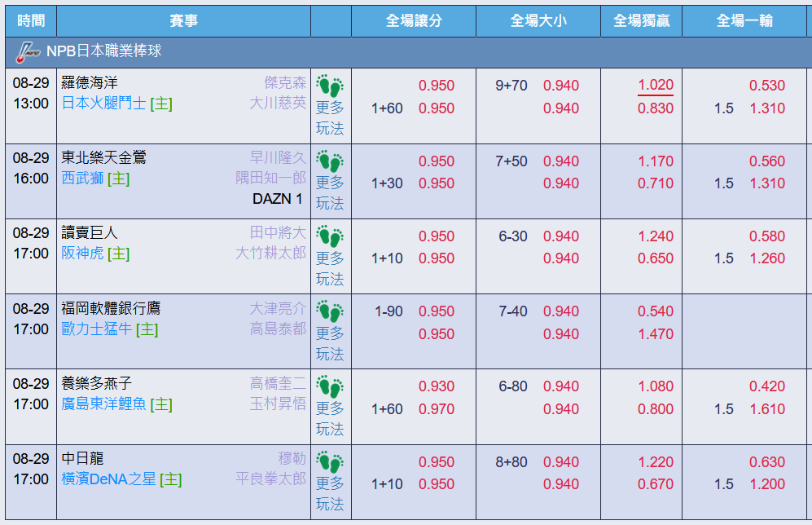
Task: Click the NPB league logo icon
Action: pyautogui.click(x=28, y=52)
